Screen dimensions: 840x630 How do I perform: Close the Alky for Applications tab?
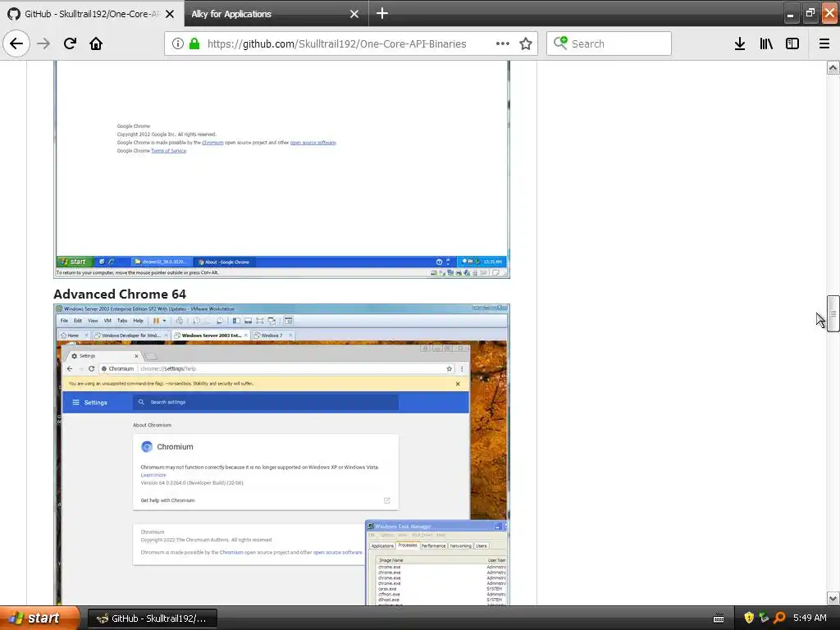354,14
